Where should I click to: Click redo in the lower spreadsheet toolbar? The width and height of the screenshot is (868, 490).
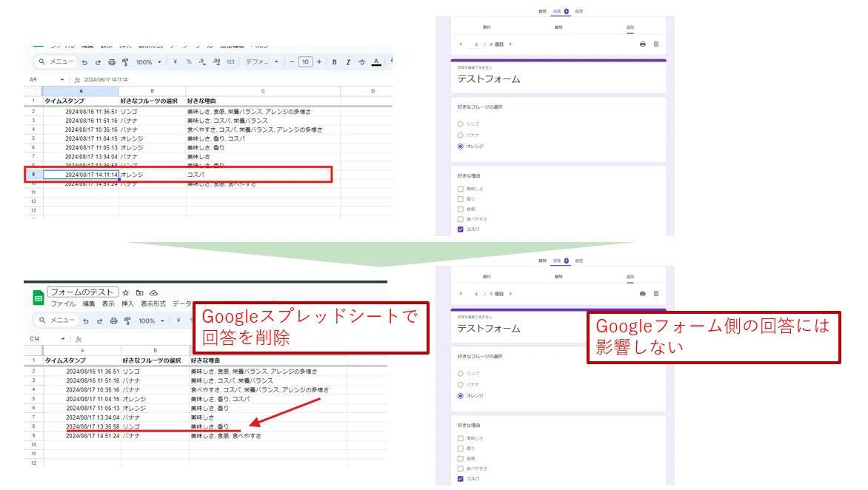100,320
